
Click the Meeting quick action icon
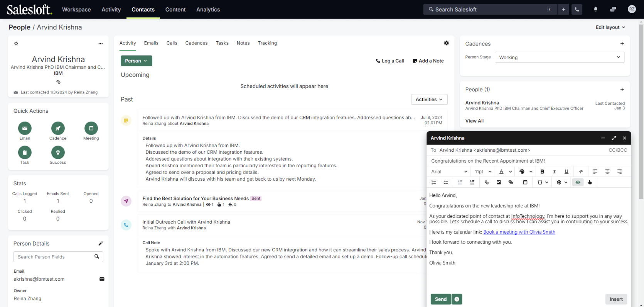pyautogui.click(x=91, y=128)
